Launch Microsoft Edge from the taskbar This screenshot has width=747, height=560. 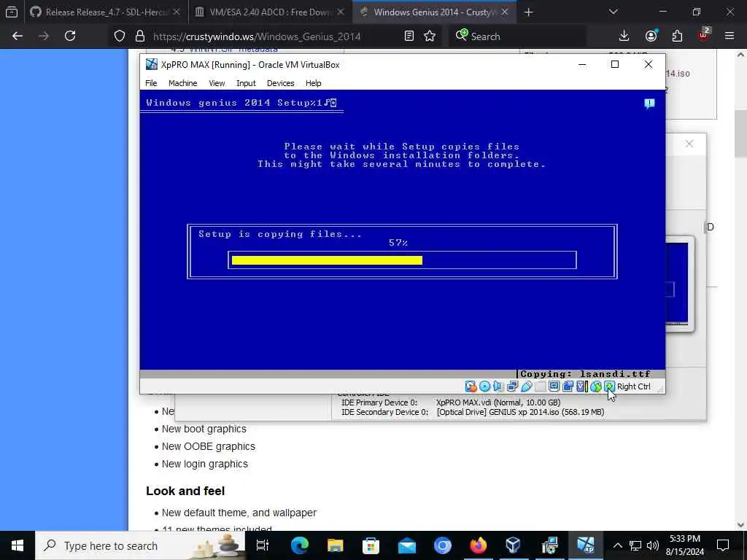300,545
